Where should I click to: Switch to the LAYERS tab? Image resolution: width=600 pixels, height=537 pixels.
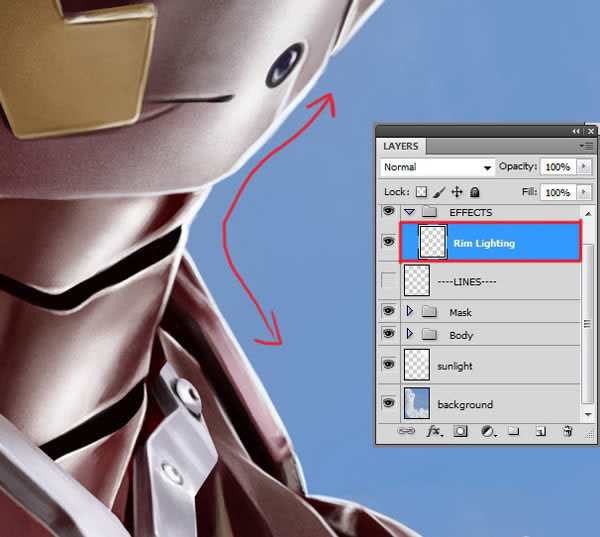click(x=401, y=147)
